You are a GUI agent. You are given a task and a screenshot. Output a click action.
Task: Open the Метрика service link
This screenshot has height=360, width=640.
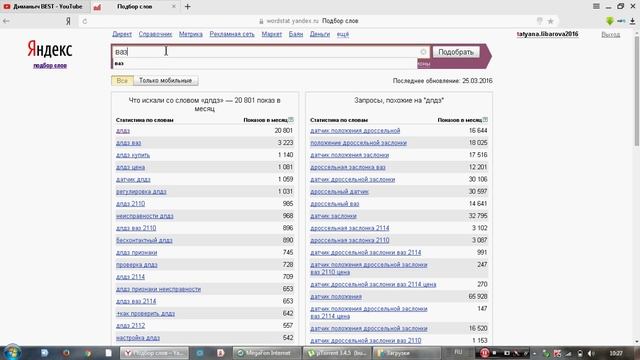191,34
